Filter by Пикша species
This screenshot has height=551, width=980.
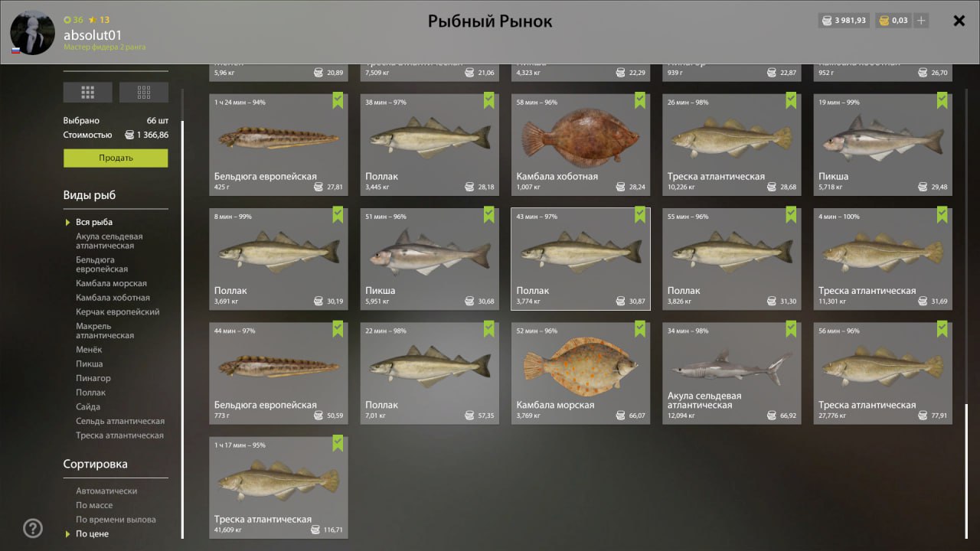pyautogui.click(x=89, y=364)
